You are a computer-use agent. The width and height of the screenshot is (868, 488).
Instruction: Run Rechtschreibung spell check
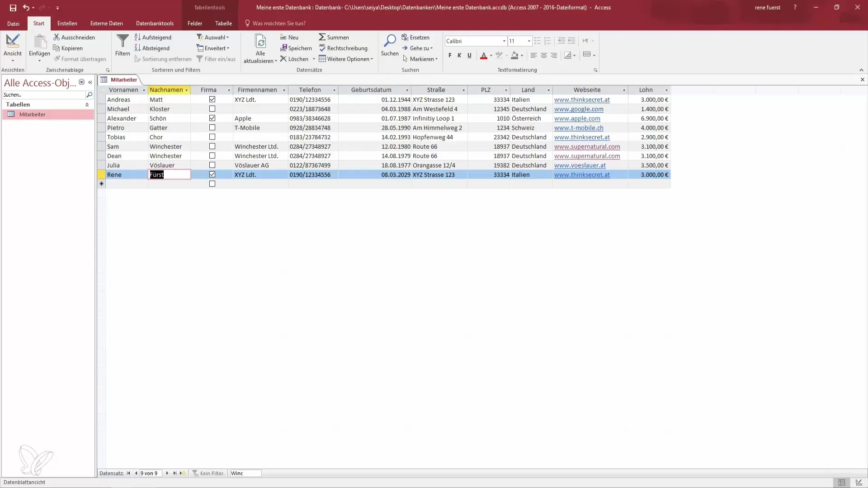click(x=343, y=48)
